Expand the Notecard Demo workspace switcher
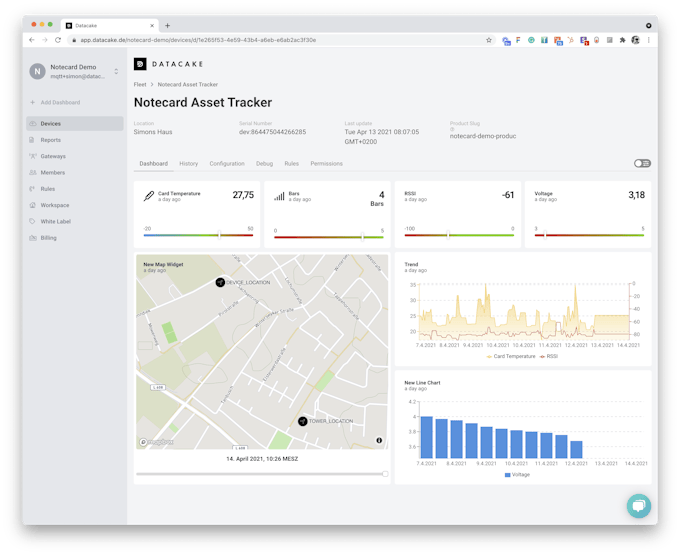The height and width of the screenshot is (555, 681). click(x=116, y=71)
